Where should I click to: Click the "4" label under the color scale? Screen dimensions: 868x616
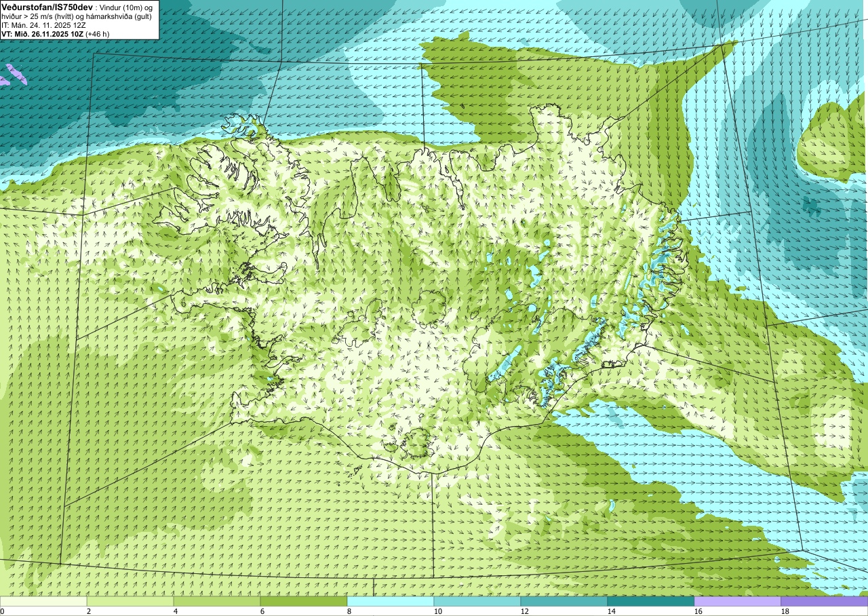coord(176,611)
